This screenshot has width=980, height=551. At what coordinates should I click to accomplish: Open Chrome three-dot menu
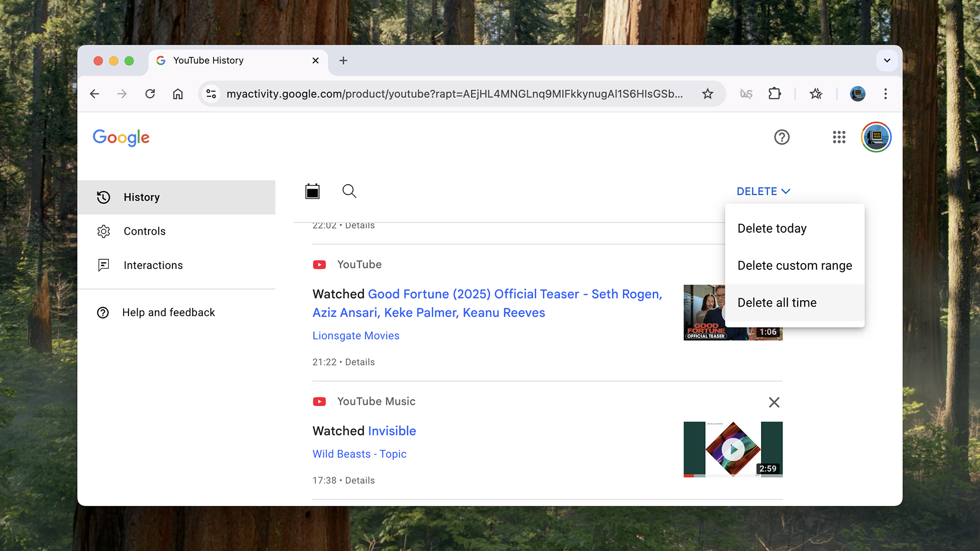885,94
